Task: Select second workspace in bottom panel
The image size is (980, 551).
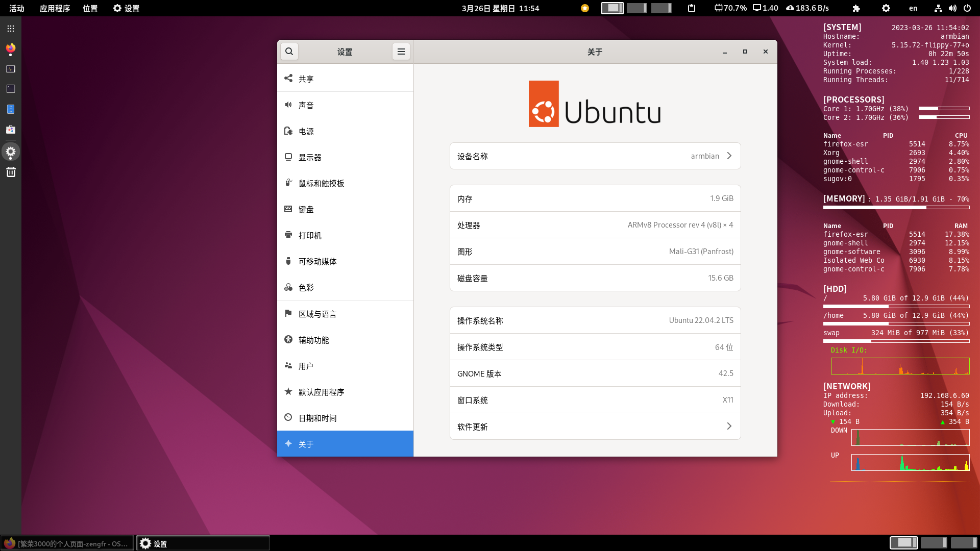Action: coord(934,543)
